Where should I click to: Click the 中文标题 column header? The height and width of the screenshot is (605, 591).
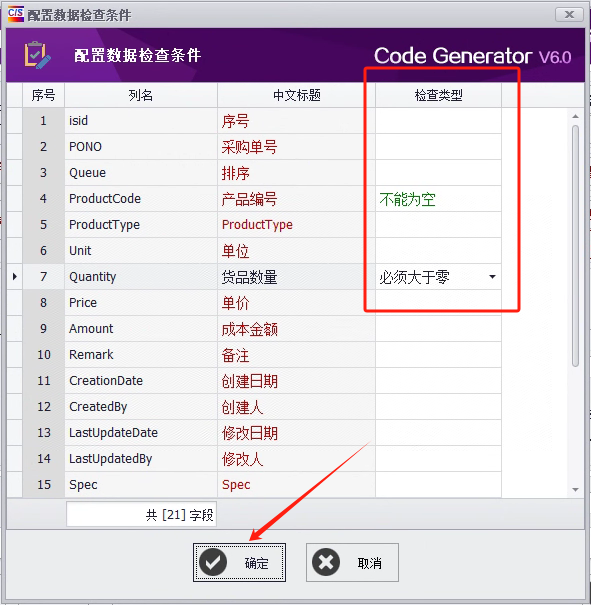coord(296,95)
